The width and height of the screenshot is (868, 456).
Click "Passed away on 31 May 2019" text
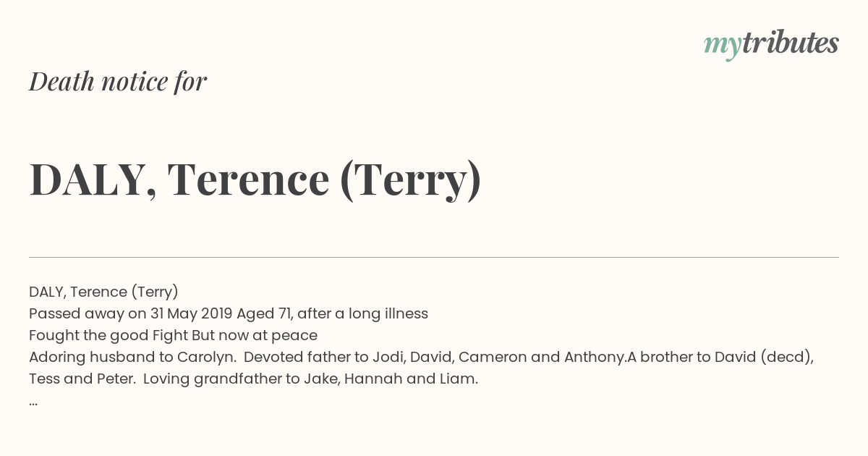[x=131, y=313]
